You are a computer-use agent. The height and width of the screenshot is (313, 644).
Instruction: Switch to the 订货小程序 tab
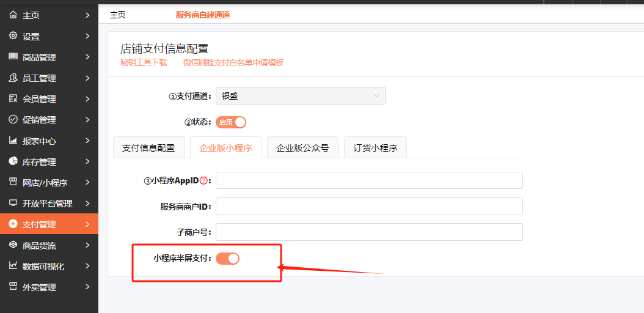[x=375, y=147]
